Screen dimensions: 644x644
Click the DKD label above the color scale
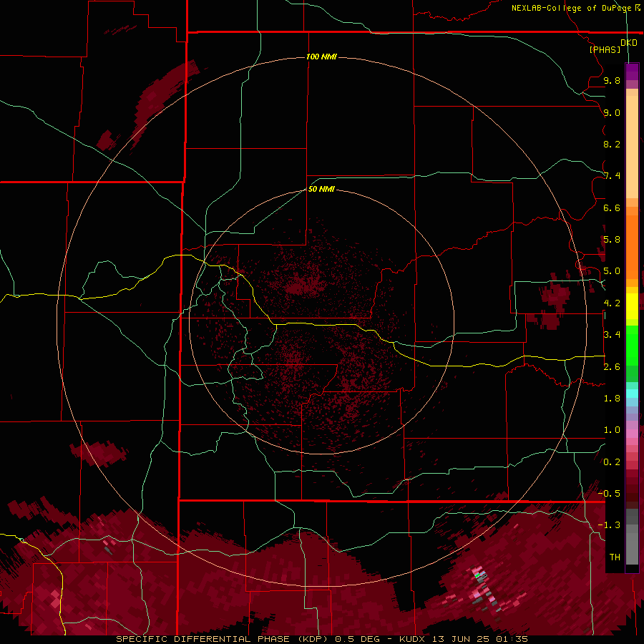[x=629, y=42]
